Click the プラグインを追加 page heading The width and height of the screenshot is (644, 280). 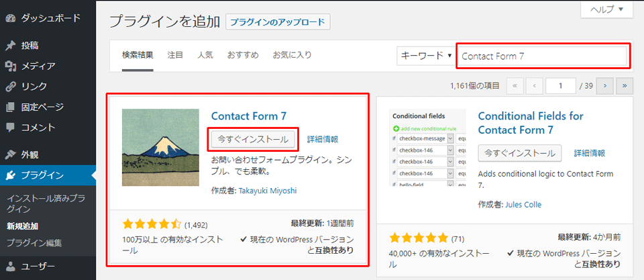click(165, 21)
